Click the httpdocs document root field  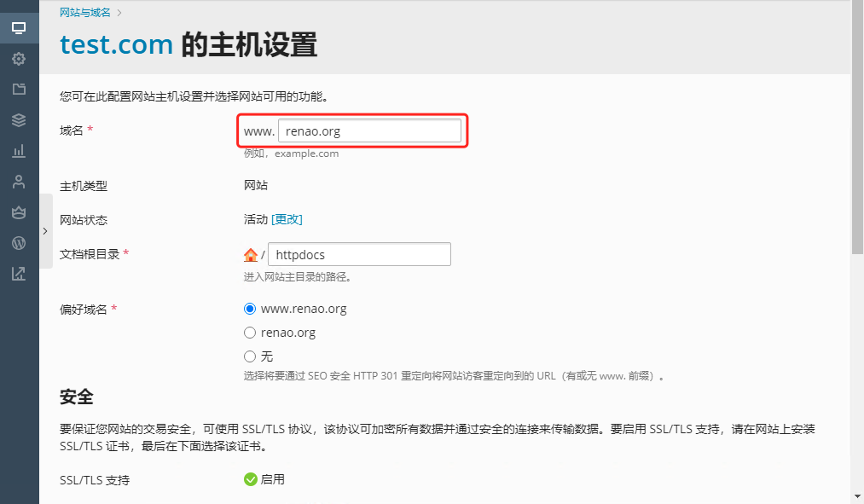(359, 253)
